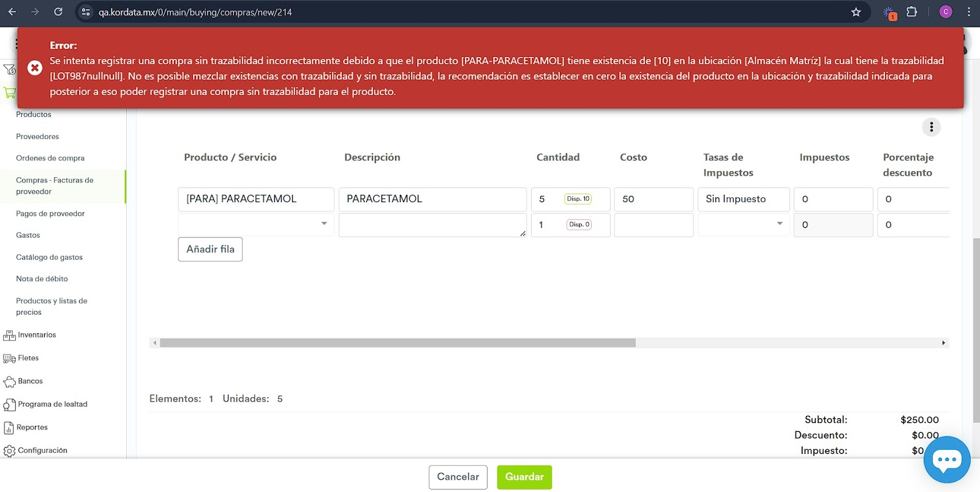Open the Inventarios module icon

click(x=9, y=335)
